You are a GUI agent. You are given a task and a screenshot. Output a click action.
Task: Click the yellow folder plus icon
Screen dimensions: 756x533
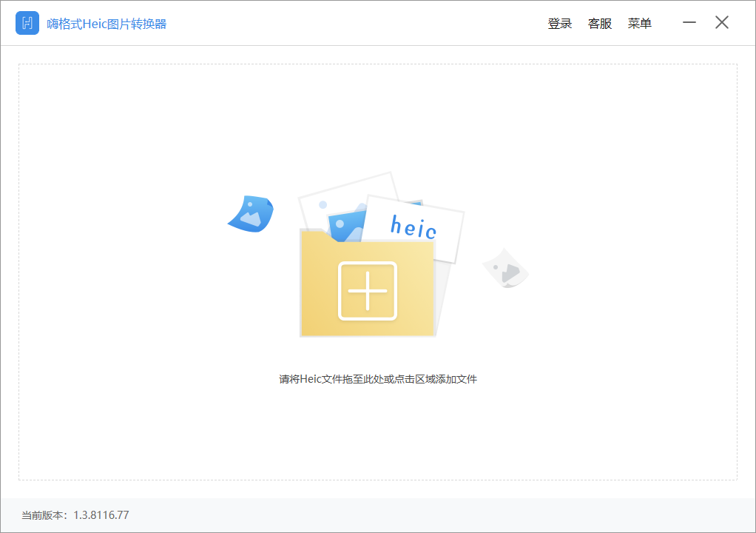click(x=368, y=284)
